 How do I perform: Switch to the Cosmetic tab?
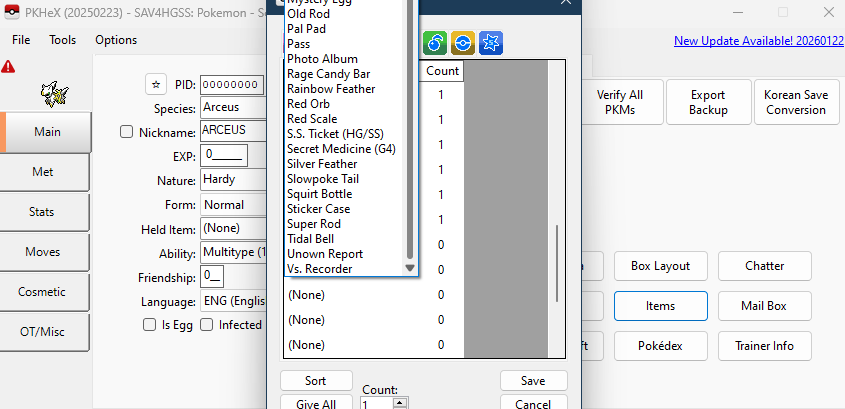pos(44,292)
